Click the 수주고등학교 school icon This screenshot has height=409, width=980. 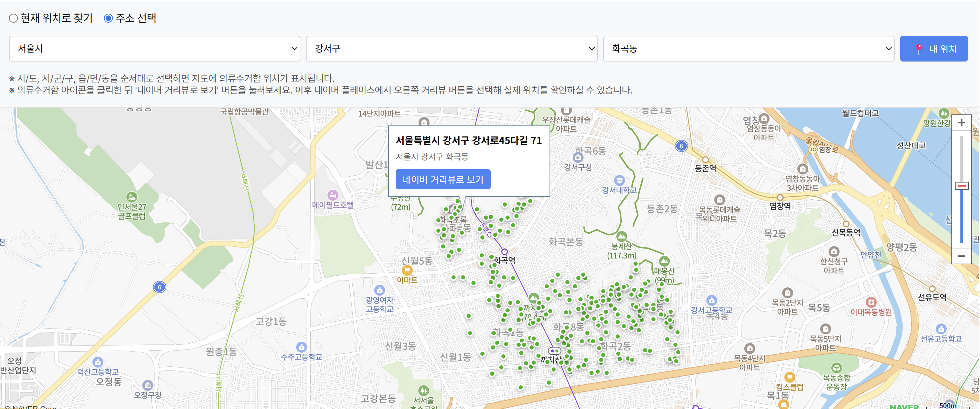point(301,347)
